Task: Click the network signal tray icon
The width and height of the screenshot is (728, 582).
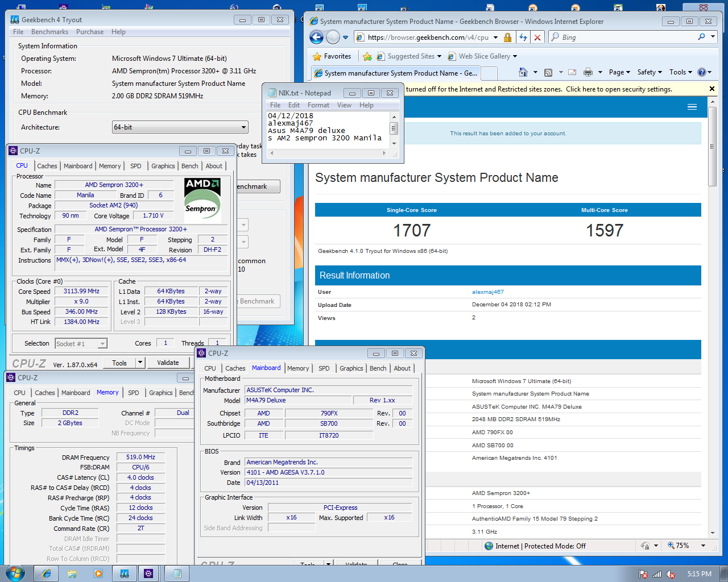Action: (x=657, y=574)
